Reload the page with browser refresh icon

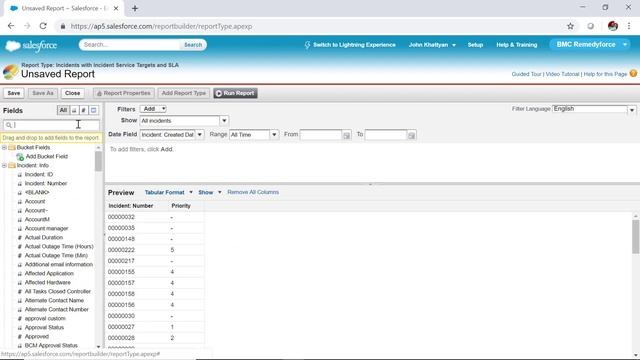point(43,26)
